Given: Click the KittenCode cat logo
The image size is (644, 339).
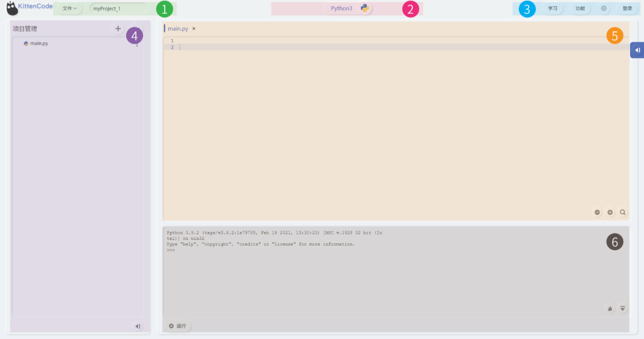Looking at the screenshot, I should (12, 8).
